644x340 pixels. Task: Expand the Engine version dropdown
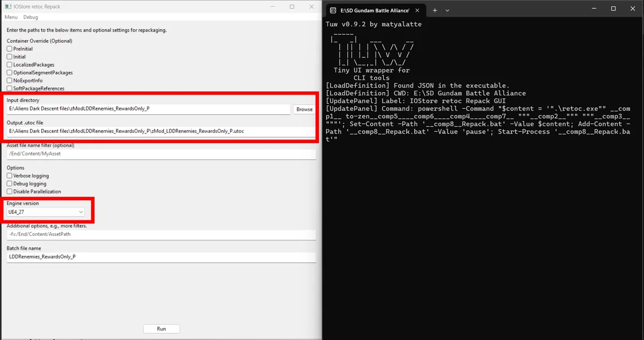pos(46,212)
